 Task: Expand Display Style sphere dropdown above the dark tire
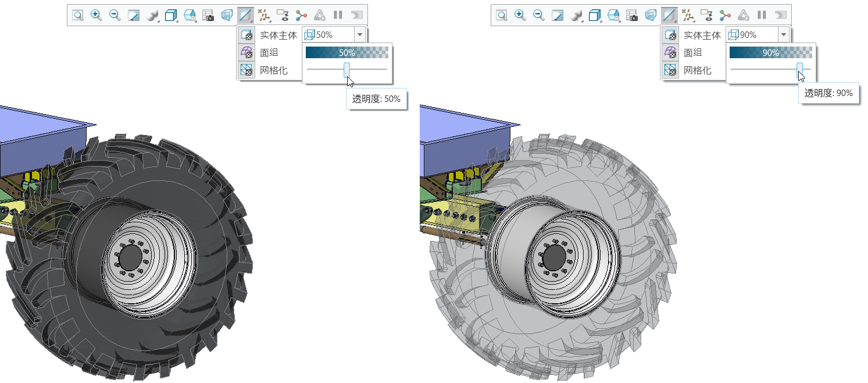tap(153, 16)
